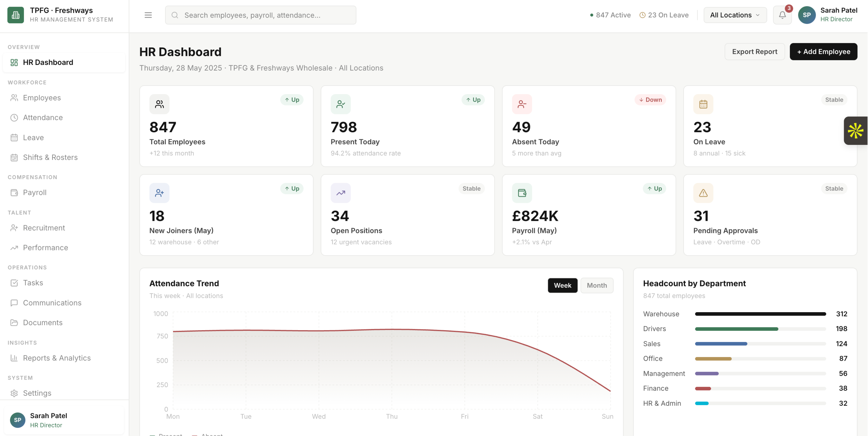Viewport: 868px width, 436px height.
Task: Click the New Joiners user-plus icon
Action: coord(159,193)
